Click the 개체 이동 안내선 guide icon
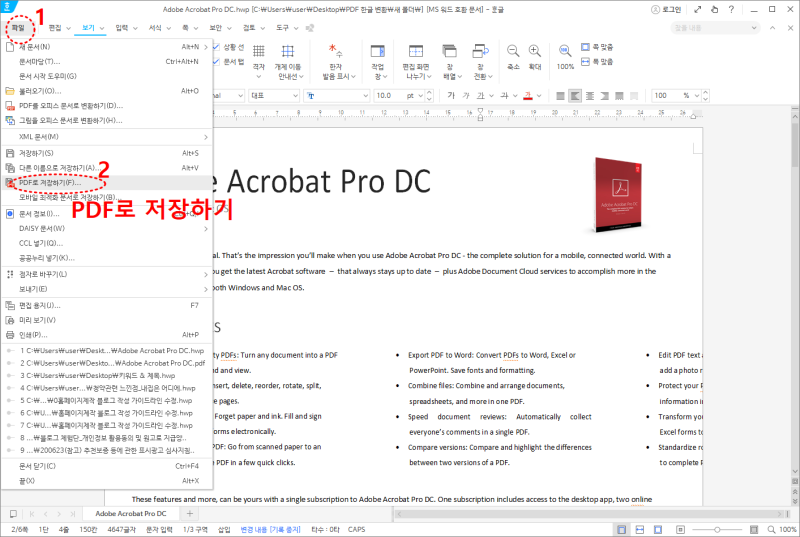The height and width of the screenshot is (537, 800). 288,51
